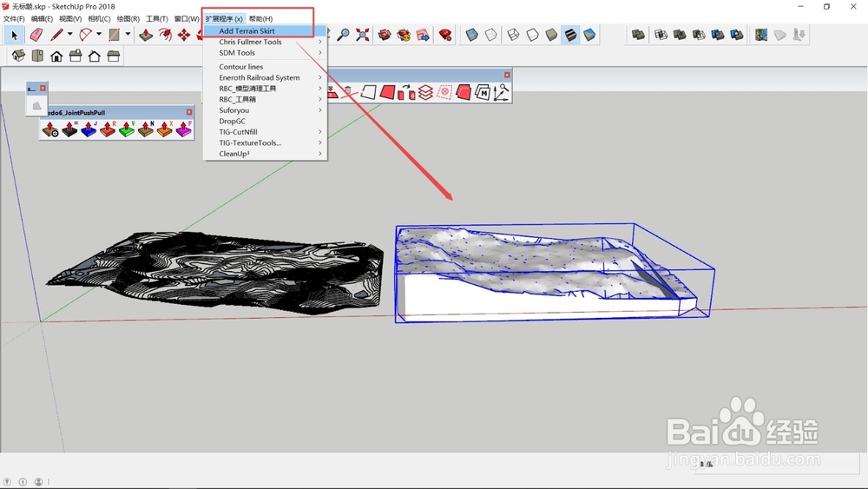Click the Union solid tool
The height and width of the screenshot is (489, 868).
pos(680,35)
